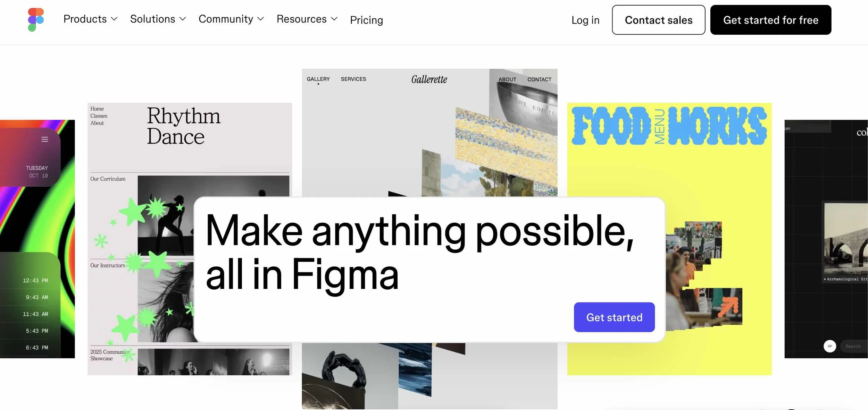Click the Gallerette logo text
This screenshot has width=868, height=410.
point(429,79)
